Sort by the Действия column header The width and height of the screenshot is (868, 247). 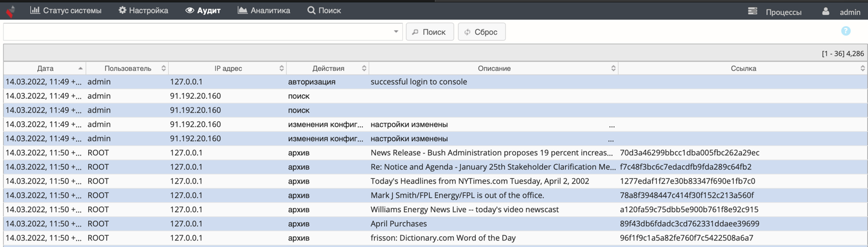[x=328, y=68]
